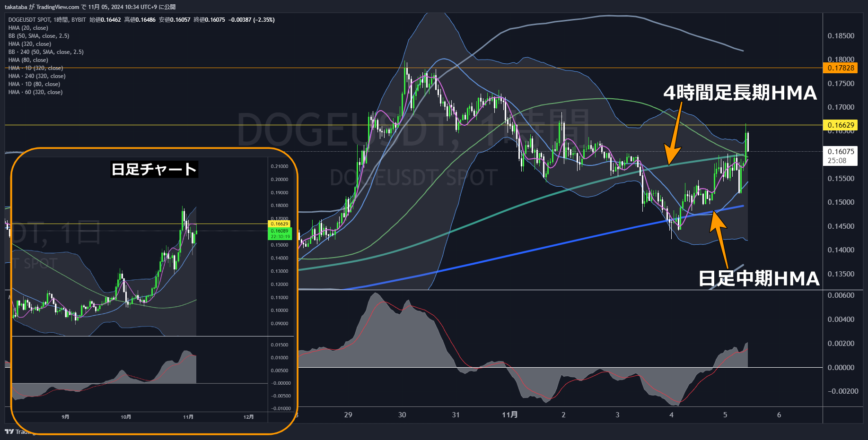This screenshot has height=440, width=868.
Task: Click the 22:30:19 countdown in the inset
Action: click(x=280, y=237)
